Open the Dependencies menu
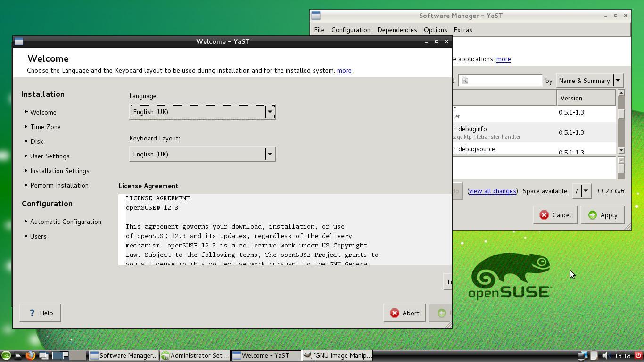This screenshot has height=362, width=644. tap(397, 30)
